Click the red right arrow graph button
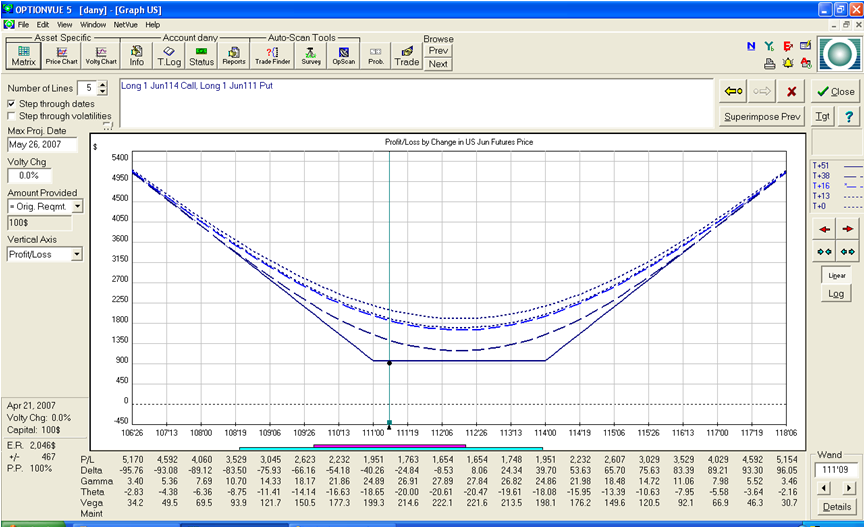864x527 pixels. click(848, 229)
